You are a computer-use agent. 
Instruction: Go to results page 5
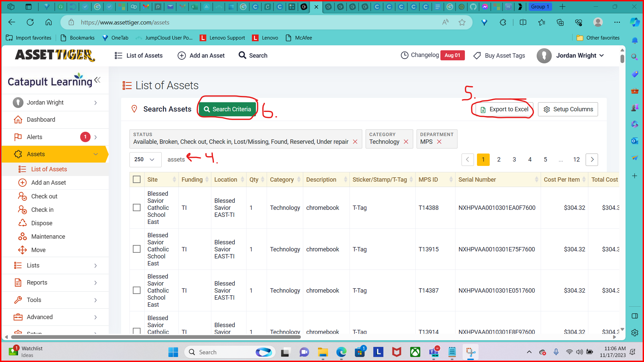[x=545, y=160]
